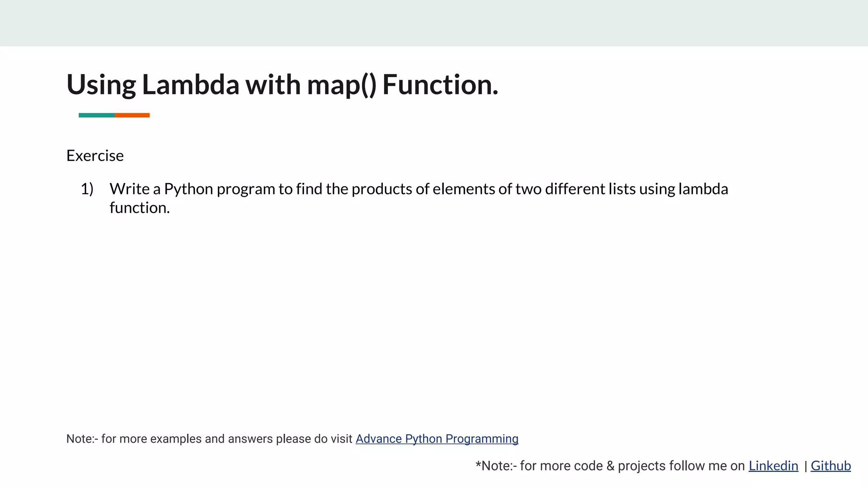Click "function." on the second exercise line
868x488 pixels.
pos(139,208)
